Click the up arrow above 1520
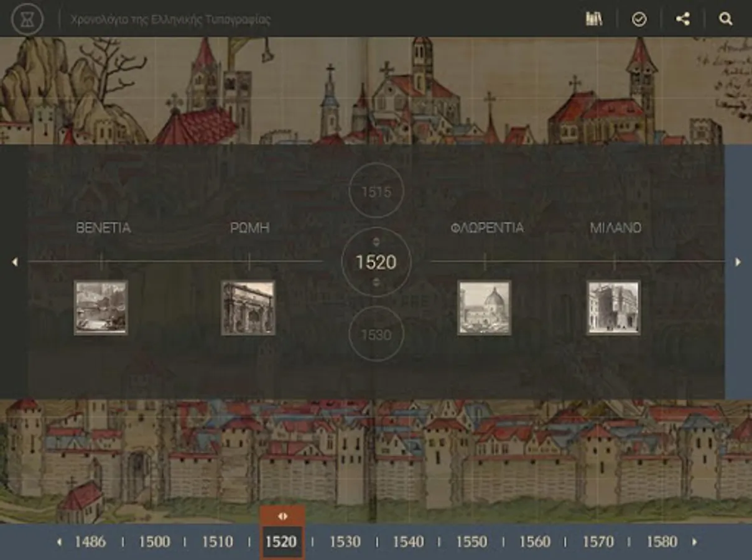The width and height of the screenshot is (752, 560). (376, 241)
